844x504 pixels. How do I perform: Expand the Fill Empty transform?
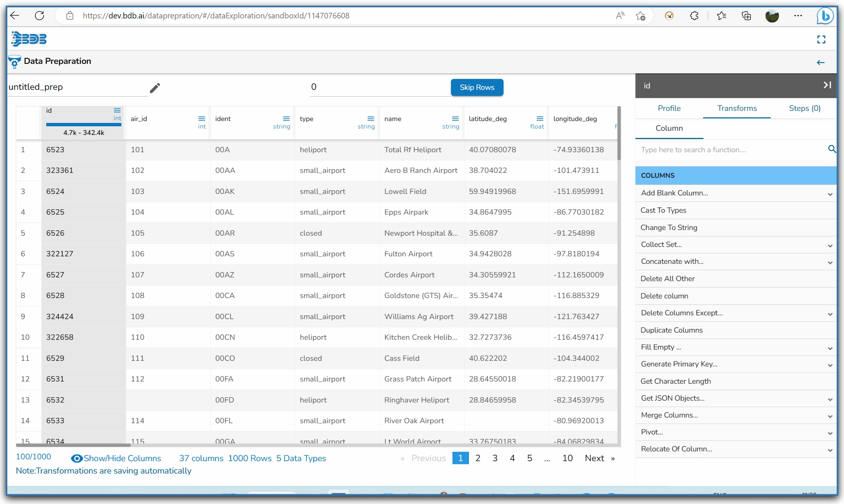click(x=830, y=348)
